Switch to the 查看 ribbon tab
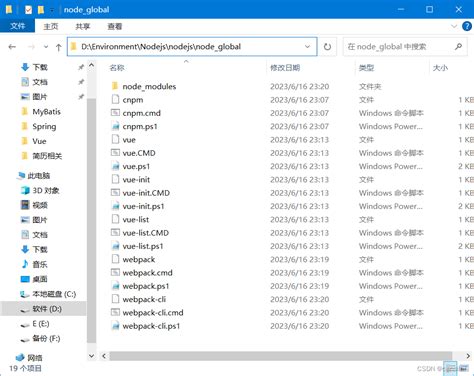 115,26
